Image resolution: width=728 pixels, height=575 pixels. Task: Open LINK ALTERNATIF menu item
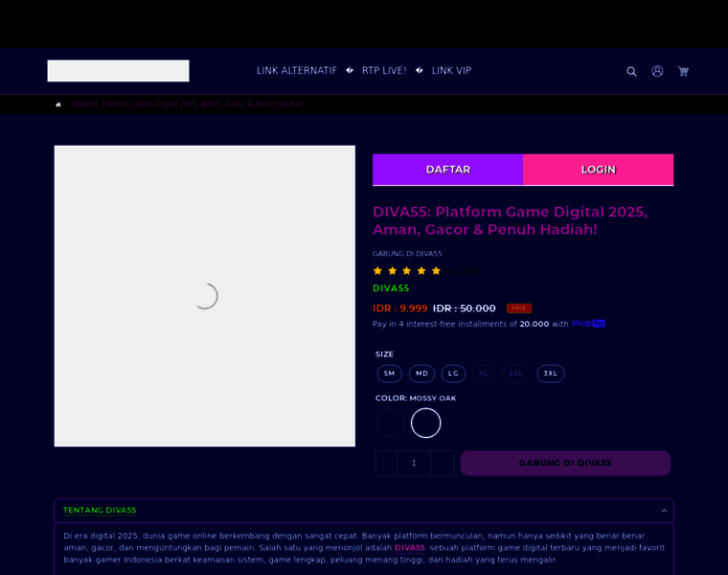(297, 71)
